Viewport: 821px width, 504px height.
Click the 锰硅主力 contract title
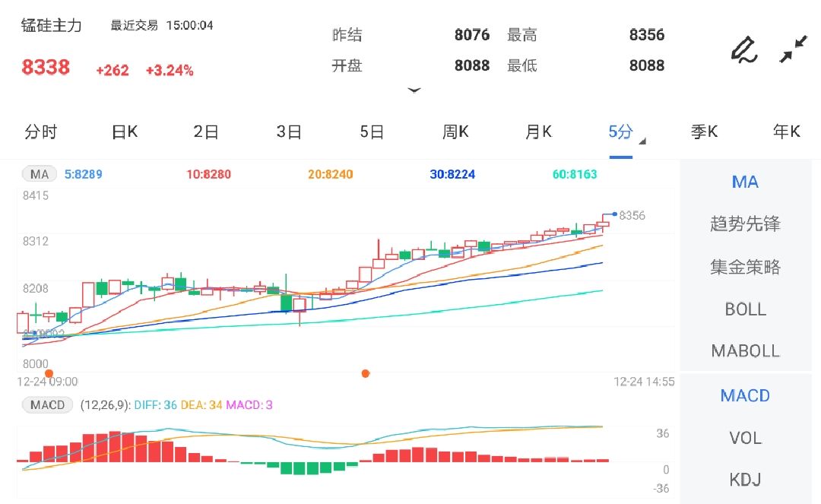(x=52, y=25)
